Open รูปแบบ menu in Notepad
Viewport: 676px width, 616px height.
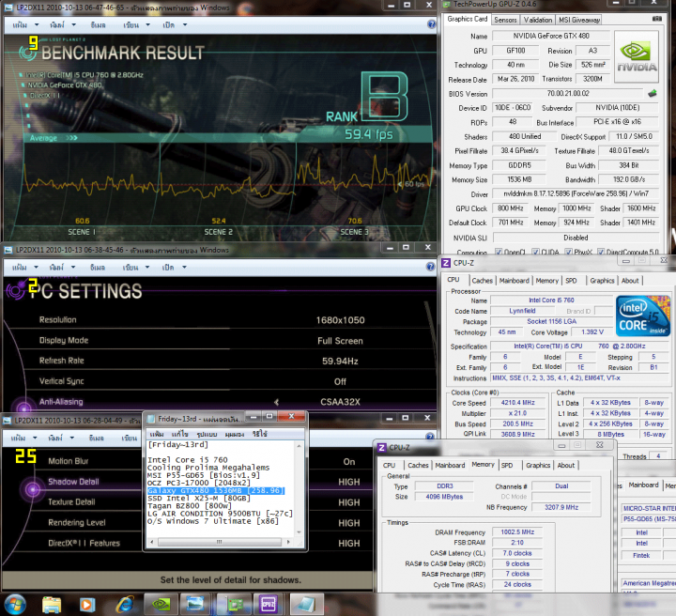pyautogui.click(x=207, y=434)
